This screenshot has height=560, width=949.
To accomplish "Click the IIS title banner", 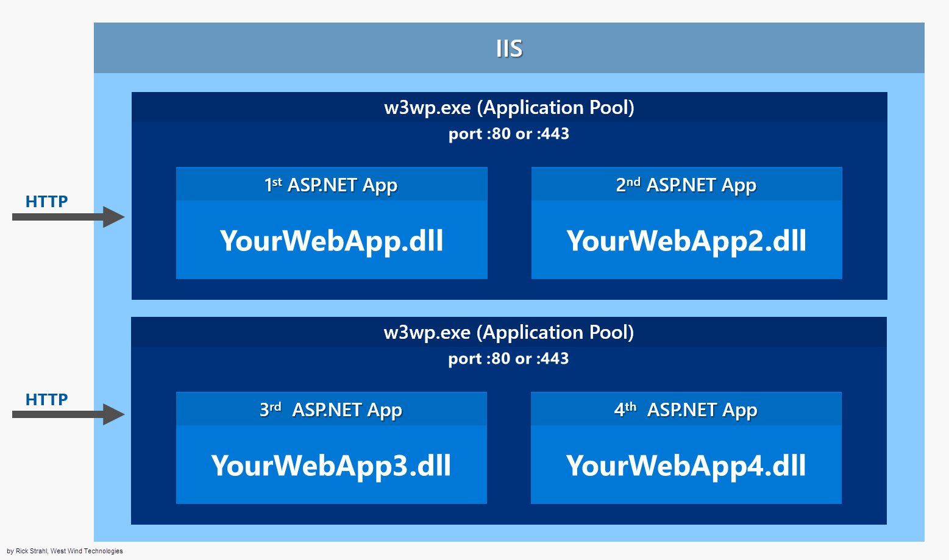I will 509,48.
